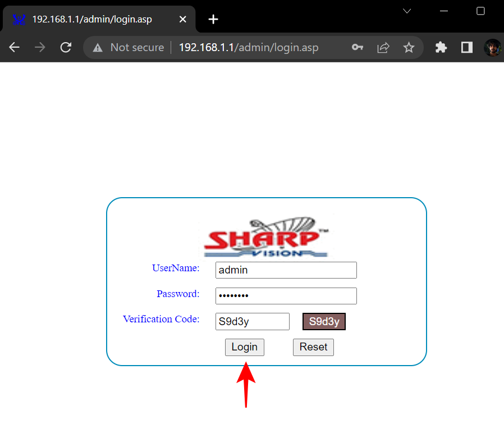
Task: Click the tab's favicon icon
Action: (19, 19)
